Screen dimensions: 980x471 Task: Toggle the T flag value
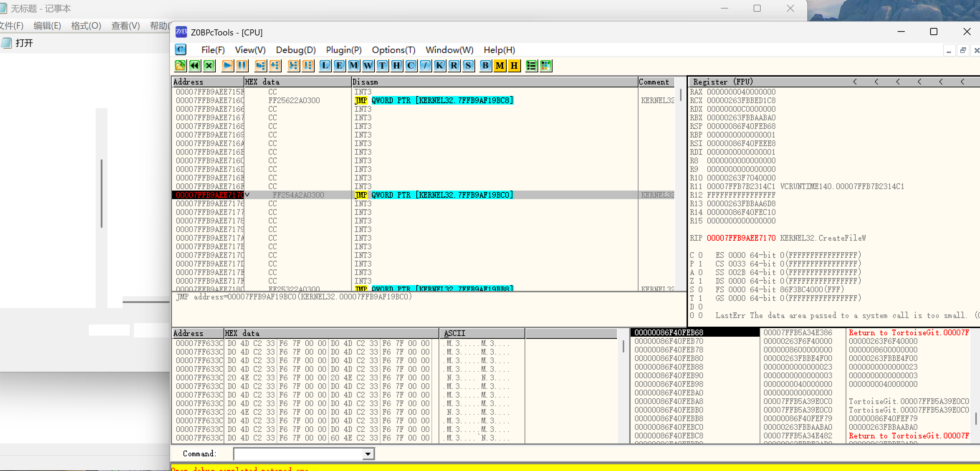[700, 298]
